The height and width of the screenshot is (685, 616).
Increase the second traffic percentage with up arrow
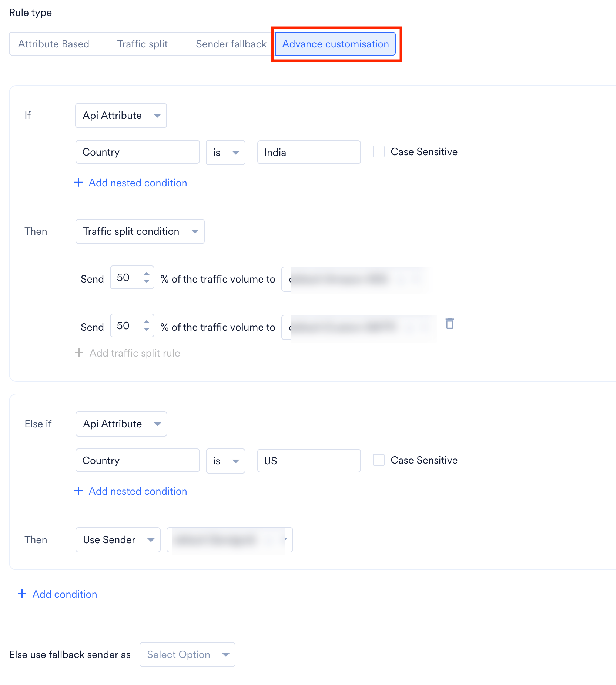(147, 321)
